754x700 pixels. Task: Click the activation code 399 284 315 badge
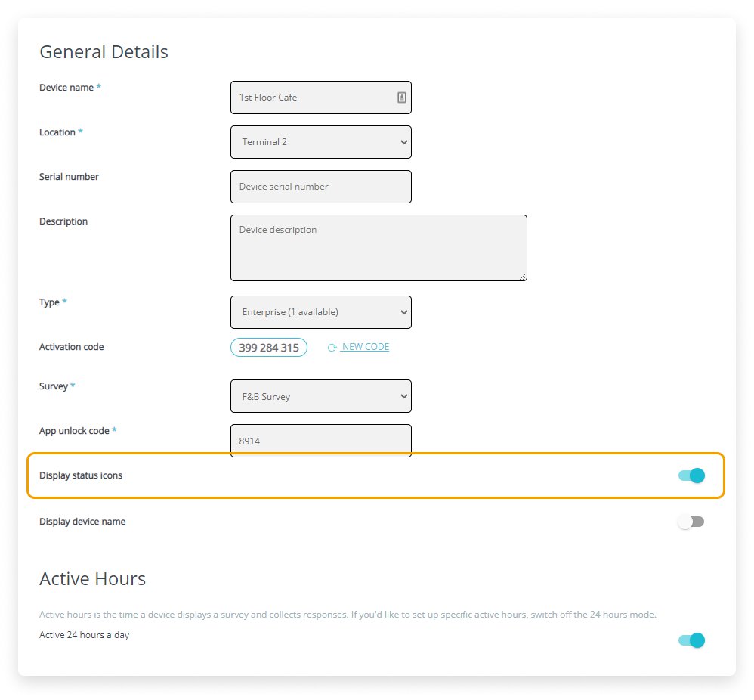click(269, 348)
